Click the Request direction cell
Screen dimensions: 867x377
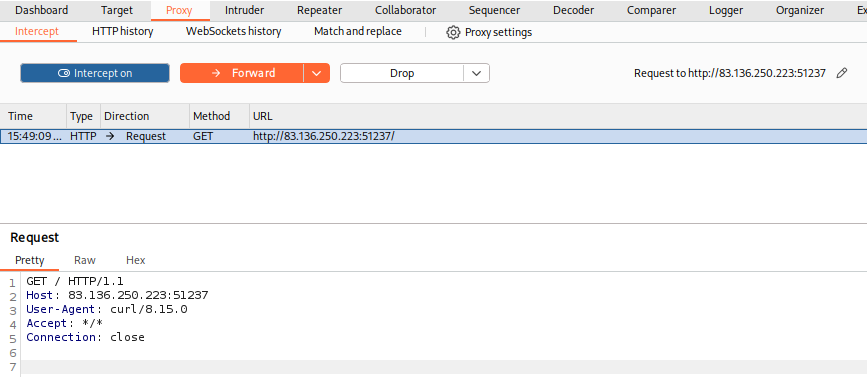[x=145, y=136]
